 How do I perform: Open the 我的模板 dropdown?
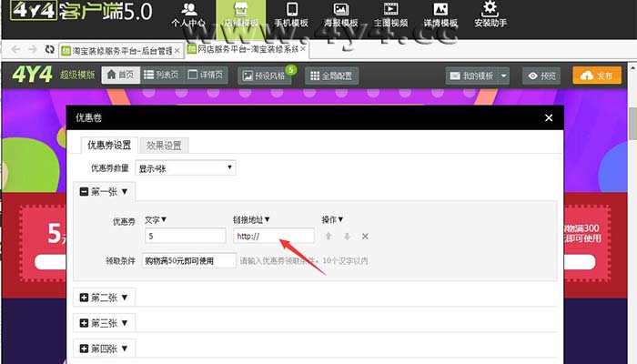[478, 76]
